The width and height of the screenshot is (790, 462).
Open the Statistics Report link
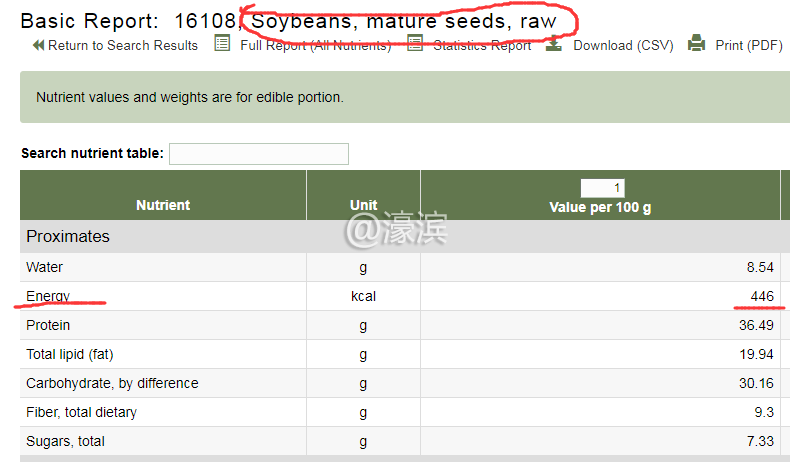(x=482, y=45)
